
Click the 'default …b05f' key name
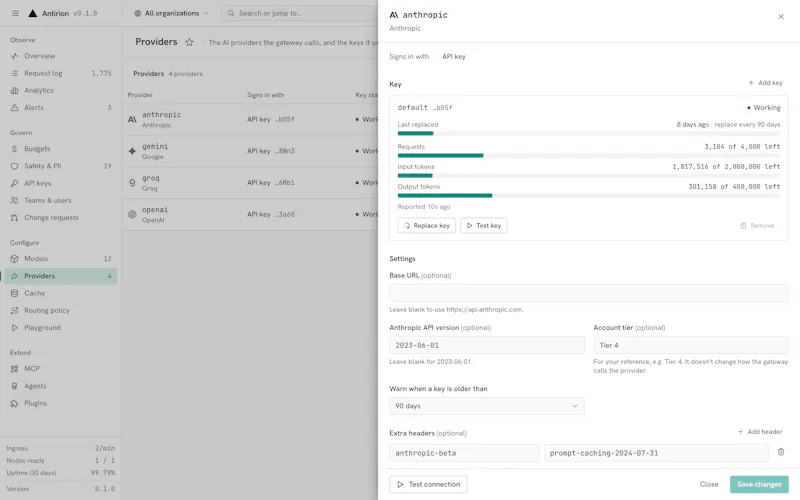coord(424,108)
